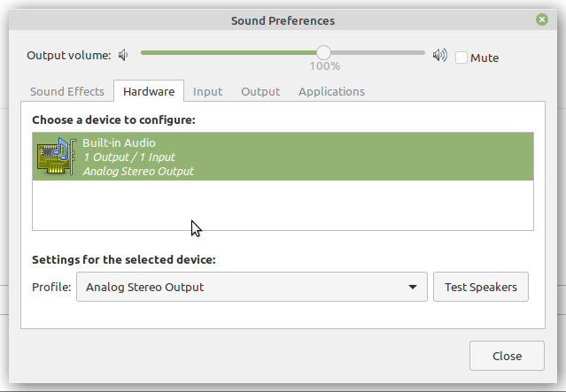Click the Mute label text
The width and height of the screenshot is (566, 392).
point(485,58)
